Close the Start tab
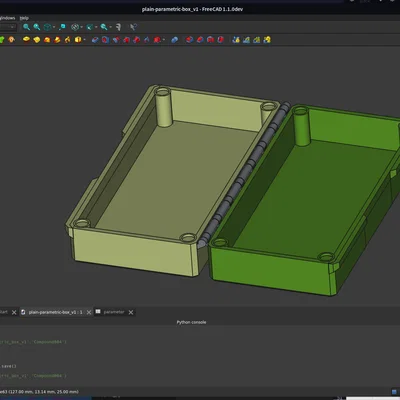400x400 pixels. coord(14,312)
